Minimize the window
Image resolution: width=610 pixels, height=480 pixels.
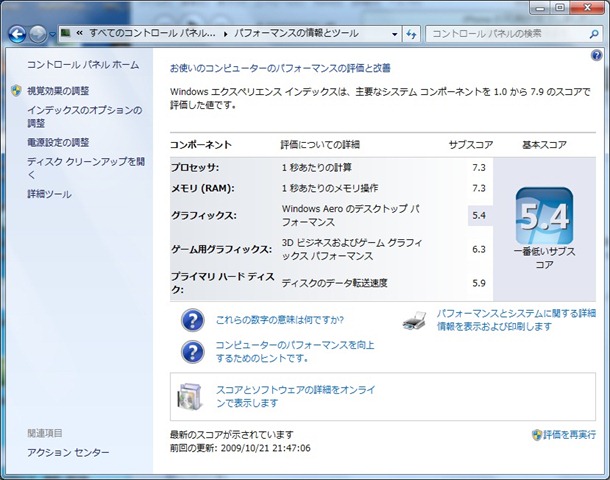click(540, 8)
